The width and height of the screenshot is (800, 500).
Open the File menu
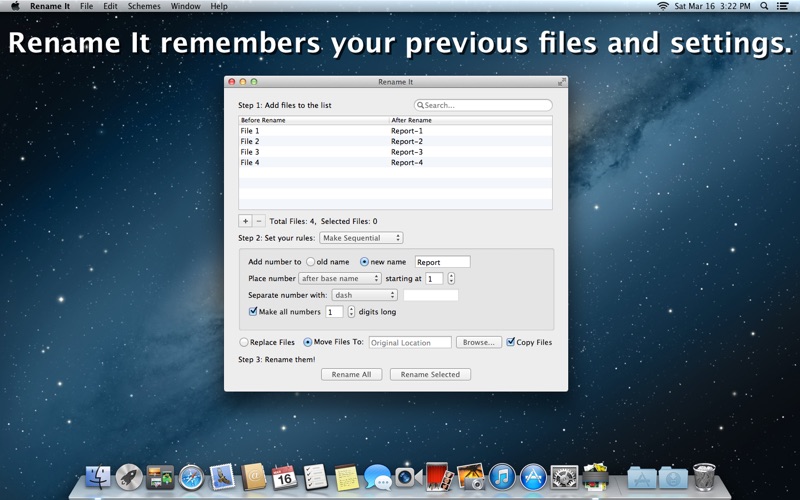click(86, 6)
